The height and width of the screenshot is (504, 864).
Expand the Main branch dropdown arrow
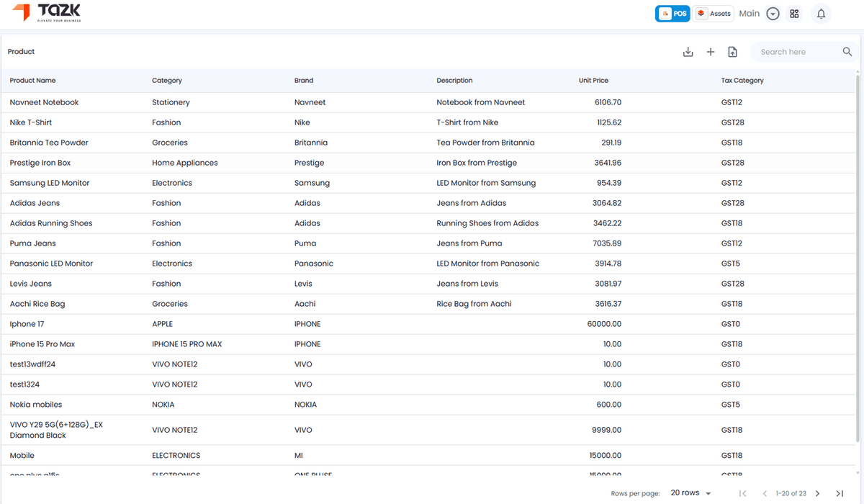pyautogui.click(x=773, y=14)
